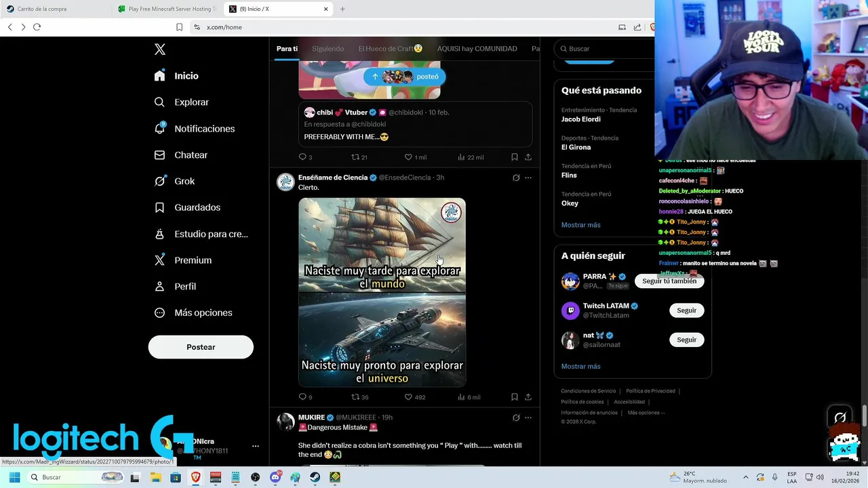Switch to AQUISI hay COMUNIDAD tab
The height and width of the screenshot is (488, 868).
(477, 49)
